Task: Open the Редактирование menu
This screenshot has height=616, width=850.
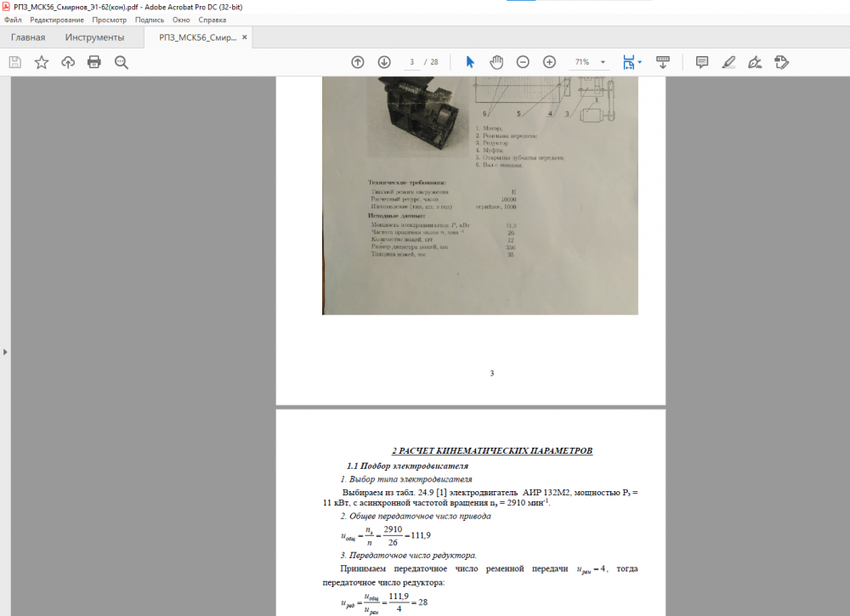Action: click(57, 20)
